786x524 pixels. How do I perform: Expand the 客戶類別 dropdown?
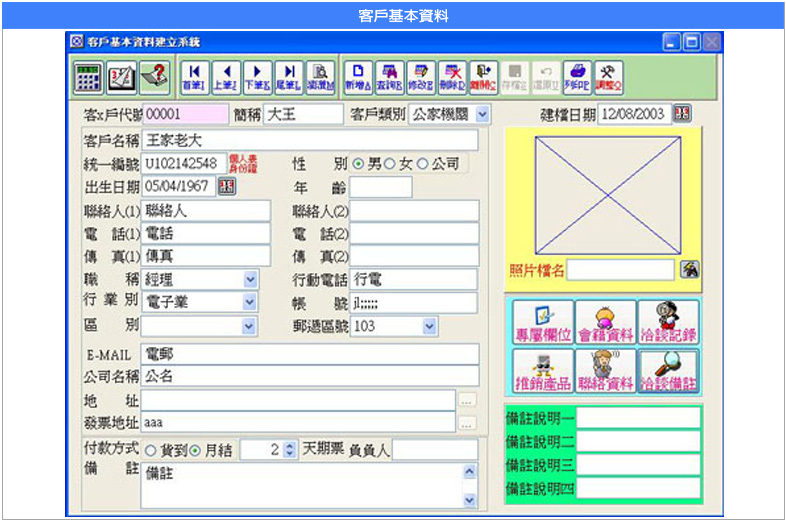coord(484,114)
